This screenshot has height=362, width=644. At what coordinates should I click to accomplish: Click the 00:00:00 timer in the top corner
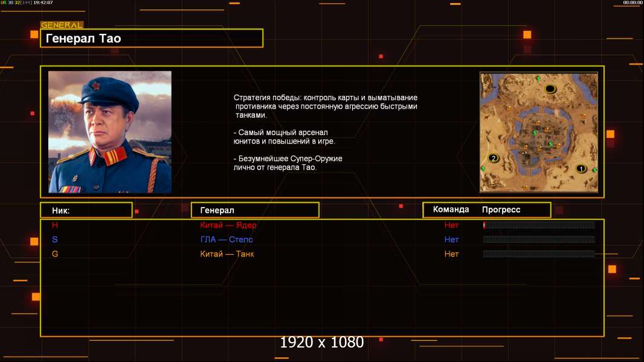(633, 2)
